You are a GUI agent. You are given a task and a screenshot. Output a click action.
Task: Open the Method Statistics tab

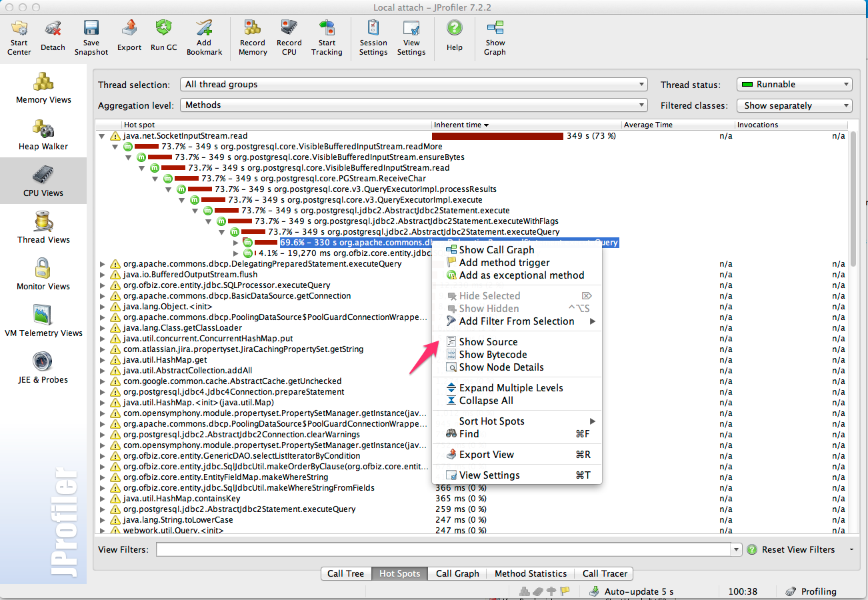[x=531, y=573]
